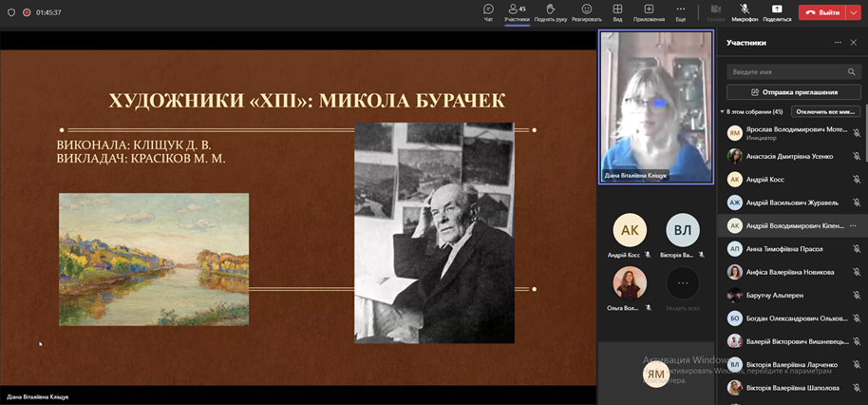868x405 pixels.
Task: Open the Еще more actions menu
Action: pos(680,11)
